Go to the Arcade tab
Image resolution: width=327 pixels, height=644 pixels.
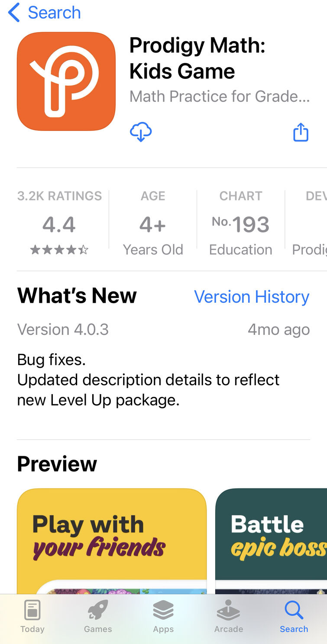pos(229,617)
